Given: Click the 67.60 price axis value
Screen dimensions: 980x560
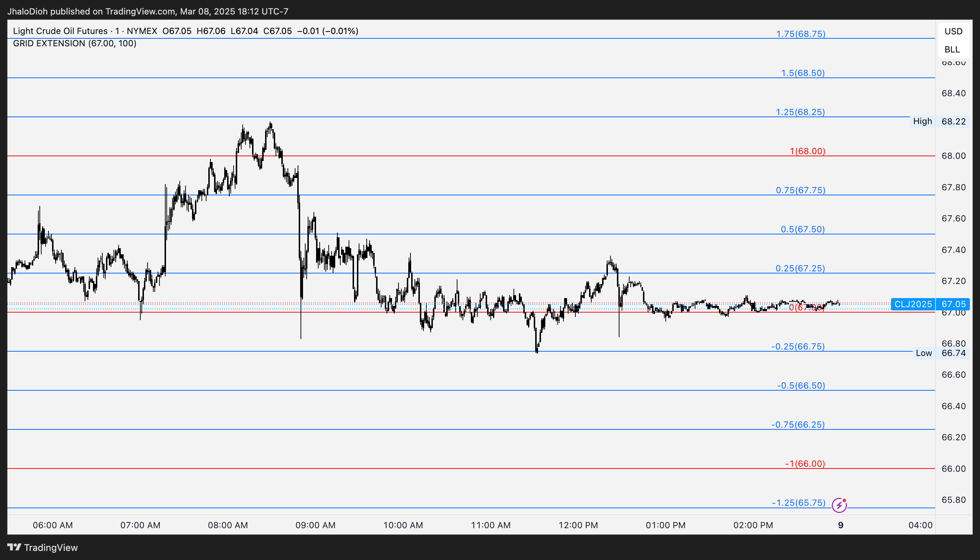Looking at the screenshot, I should [x=953, y=218].
